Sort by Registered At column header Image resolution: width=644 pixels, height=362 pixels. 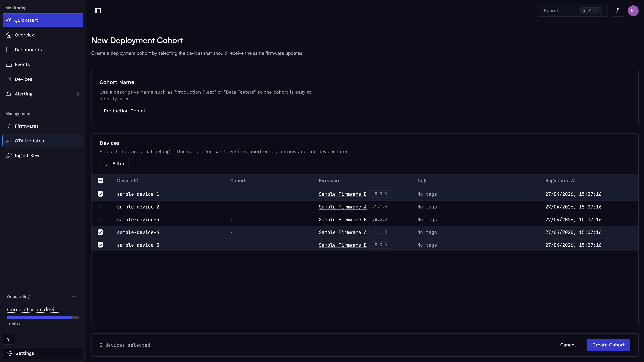[x=560, y=181]
